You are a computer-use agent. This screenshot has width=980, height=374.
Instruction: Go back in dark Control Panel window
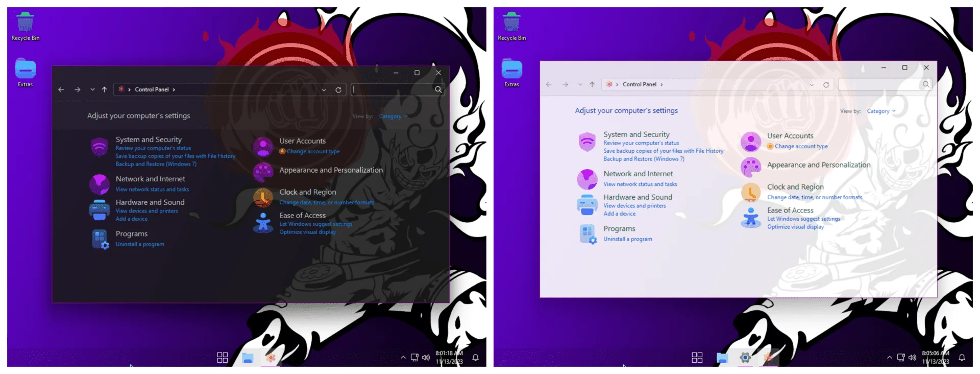[61, 89]
